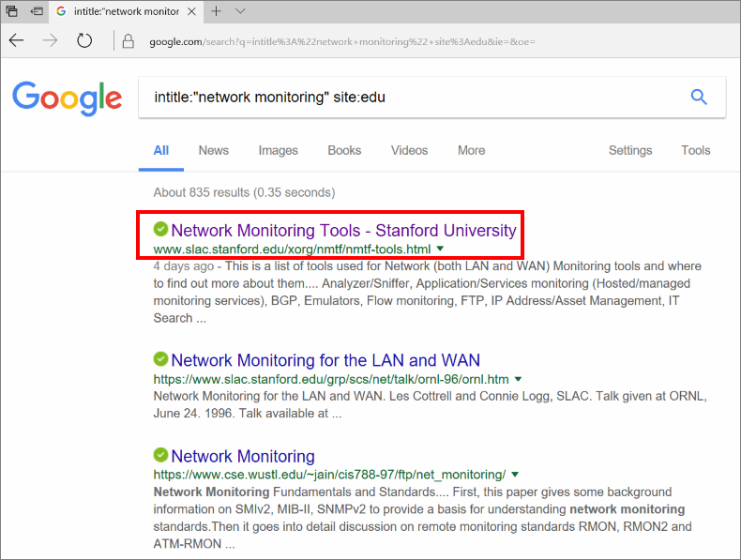
Task: Open Network Monitoring for the LAN and WAN
Action: pyautogui.click(x=325, y=360)
